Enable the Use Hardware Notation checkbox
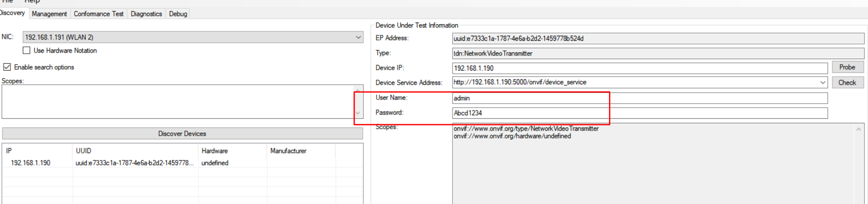The width and height of the screenshot is (868, 204). click(x=27, y=50)
